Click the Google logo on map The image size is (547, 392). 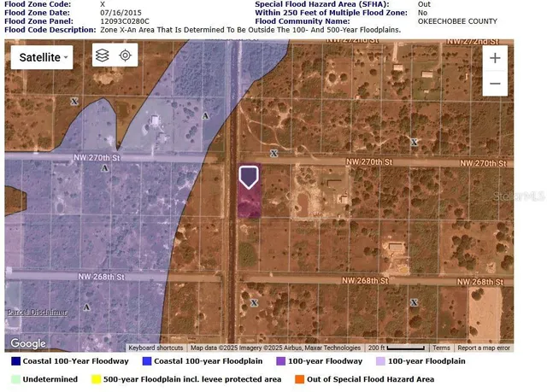click(x=28, y=343)
